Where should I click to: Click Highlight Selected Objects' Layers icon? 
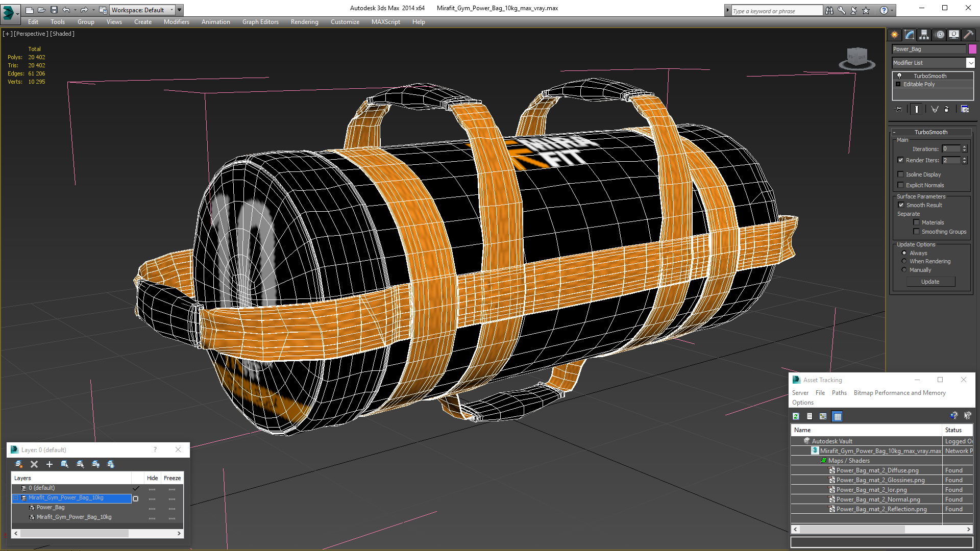click(x=80, y=464)
